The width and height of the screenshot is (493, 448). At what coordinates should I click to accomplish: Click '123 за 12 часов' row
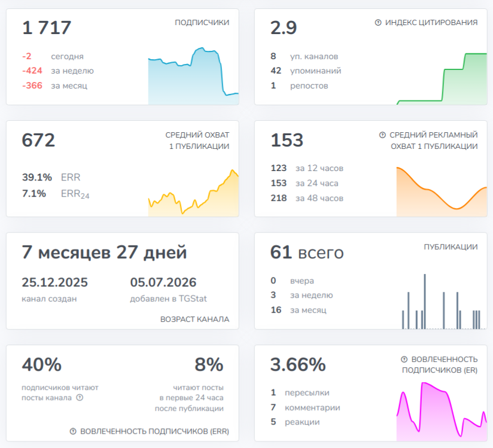pos(307,168)
